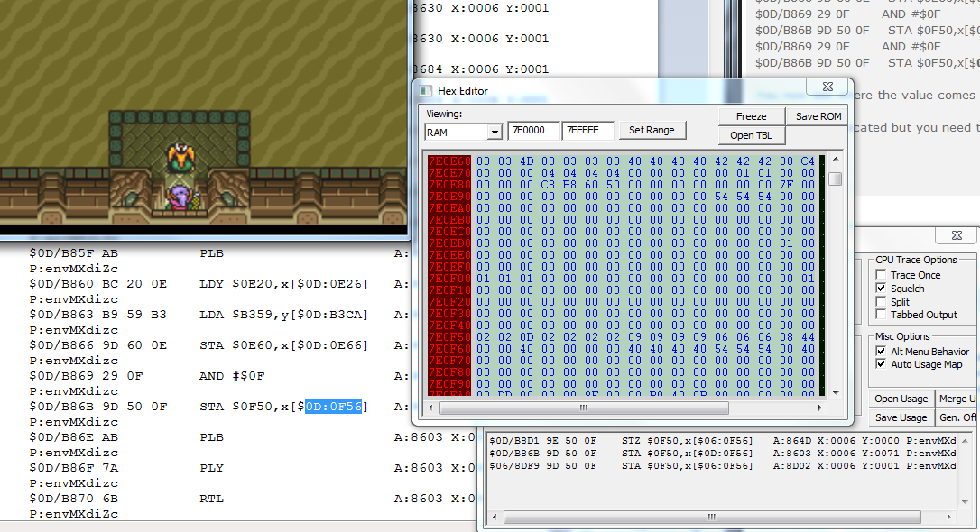Click breakpoint log scroll left arrow
The height and width of the screenshot is (532, 980).
click(495, 517)
